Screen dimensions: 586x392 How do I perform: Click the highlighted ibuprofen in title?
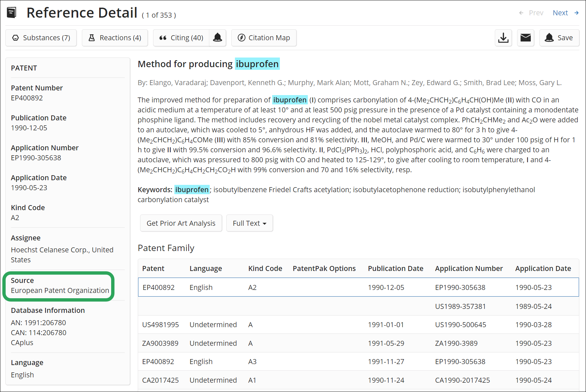[x=257, y=64]
